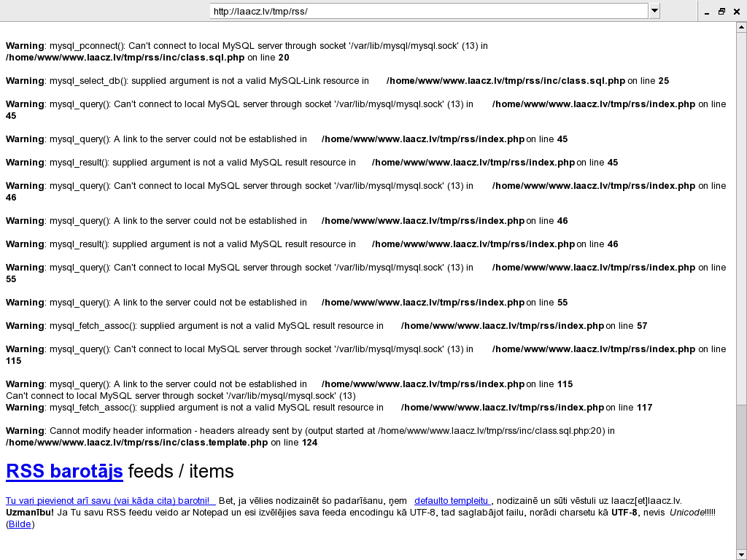
Task: Minimize the browser window
Action: pyautogui.click(x=706, y=11)
